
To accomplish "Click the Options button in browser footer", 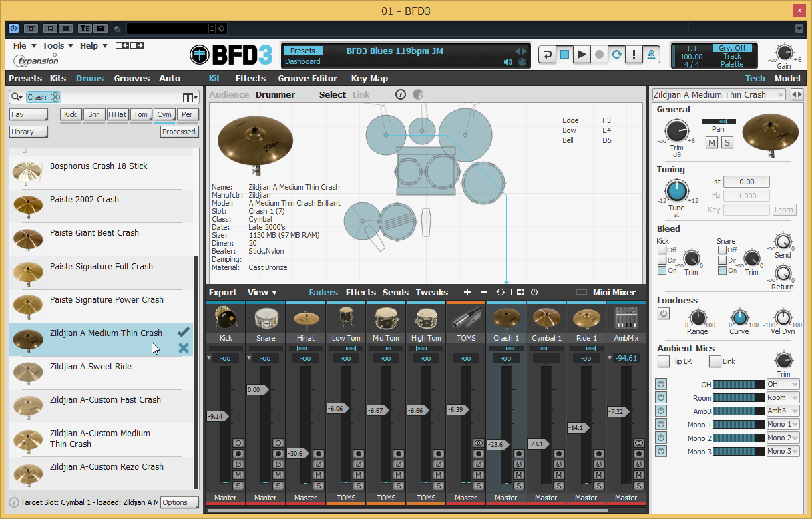I will point(179,502).
